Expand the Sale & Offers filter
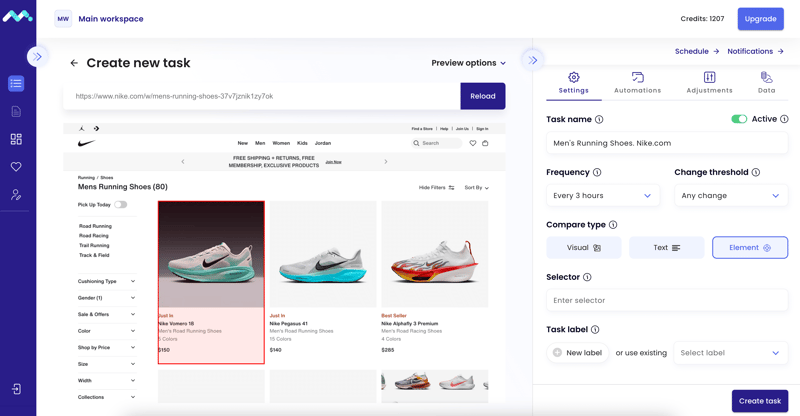Screen dimensions: 800x416 [x=107, y=314]
